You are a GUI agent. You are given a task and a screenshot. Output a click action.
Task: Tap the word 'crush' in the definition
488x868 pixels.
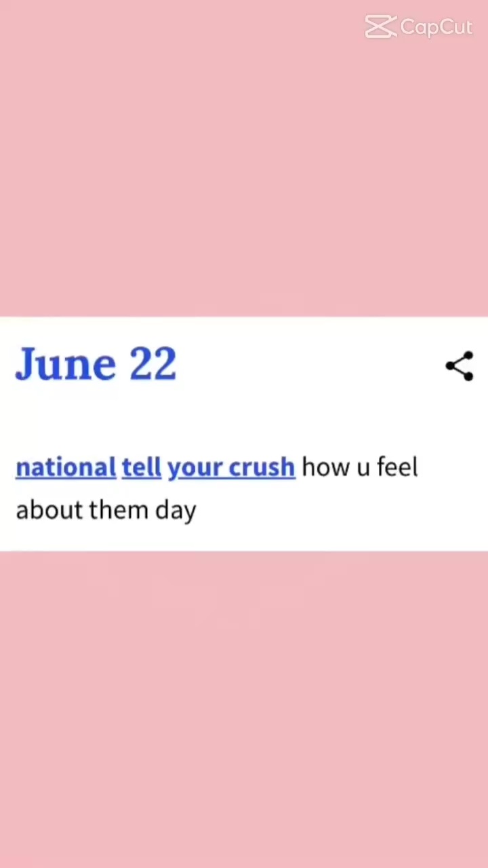[262, 467]
